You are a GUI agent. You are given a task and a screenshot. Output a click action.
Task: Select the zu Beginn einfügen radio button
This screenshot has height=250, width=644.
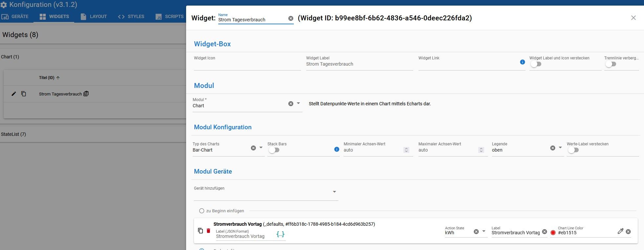point(202,211)
